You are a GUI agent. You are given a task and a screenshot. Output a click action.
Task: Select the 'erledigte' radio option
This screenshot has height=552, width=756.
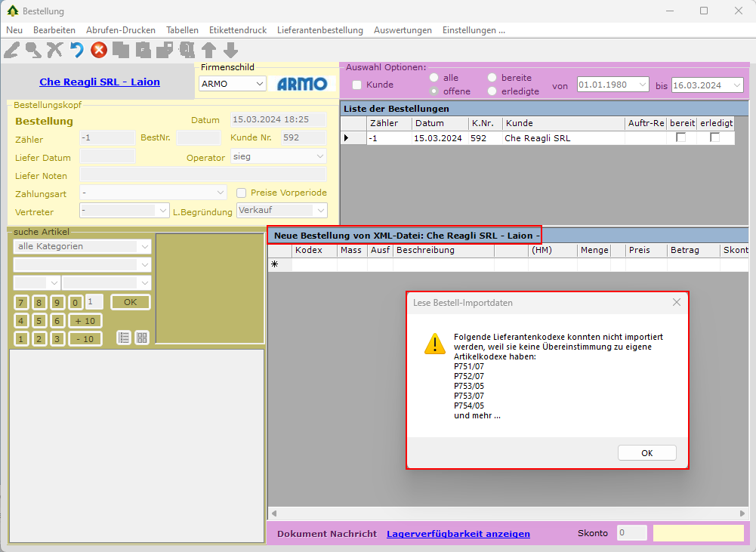click(x=492, y=91)
